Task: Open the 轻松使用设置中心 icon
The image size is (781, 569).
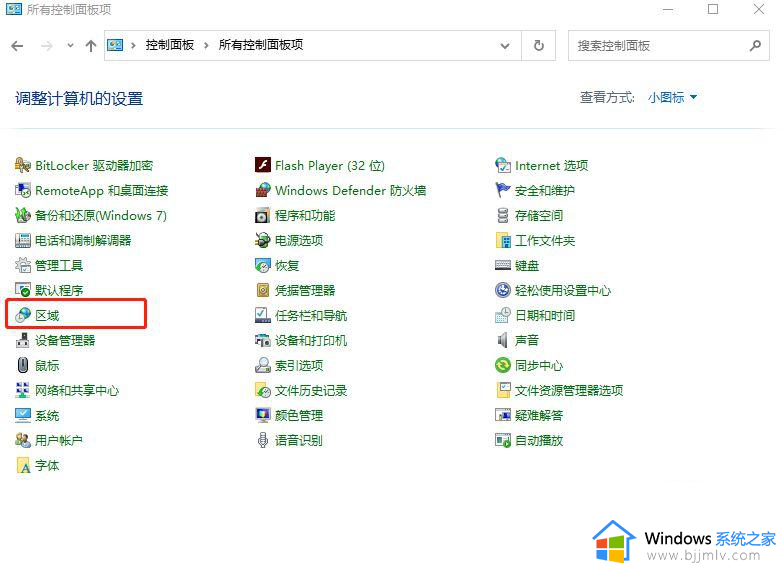Action: (503, 290)
